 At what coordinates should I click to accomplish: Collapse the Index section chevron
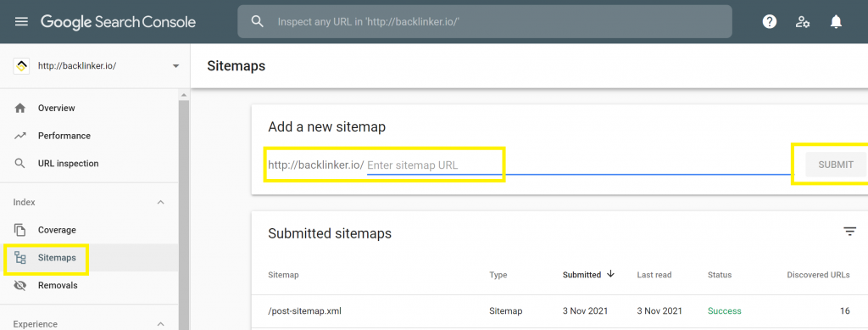[x=160, y=203]
